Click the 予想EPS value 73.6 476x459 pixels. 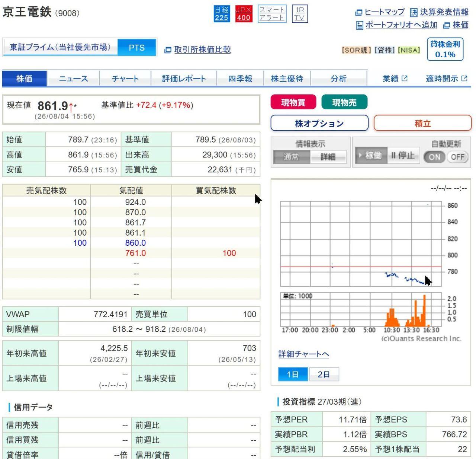tap(459, 420)
